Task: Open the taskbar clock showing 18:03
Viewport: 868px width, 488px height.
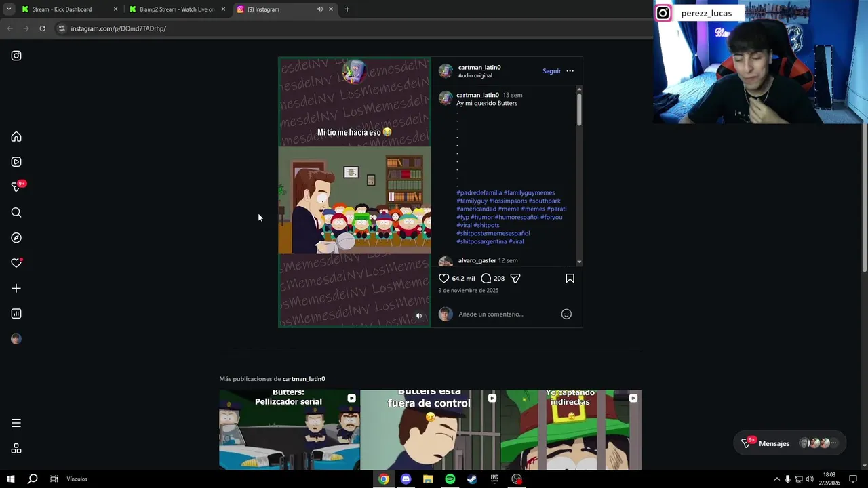Action: point(829,479)
